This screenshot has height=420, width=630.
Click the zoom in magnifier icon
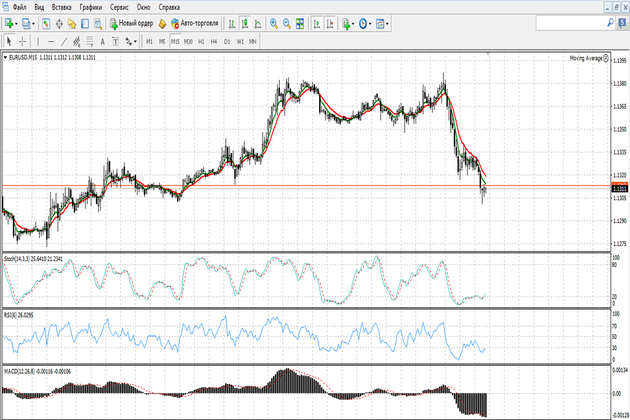273,23
